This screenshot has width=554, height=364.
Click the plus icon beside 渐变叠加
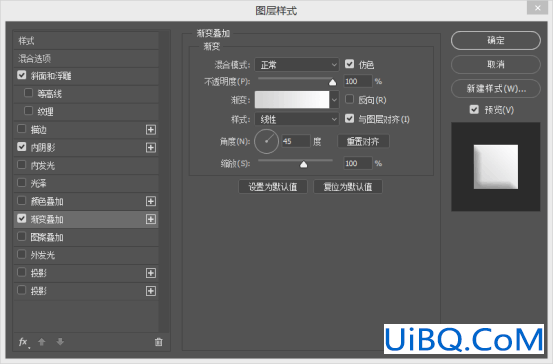[x=151, y=219]
